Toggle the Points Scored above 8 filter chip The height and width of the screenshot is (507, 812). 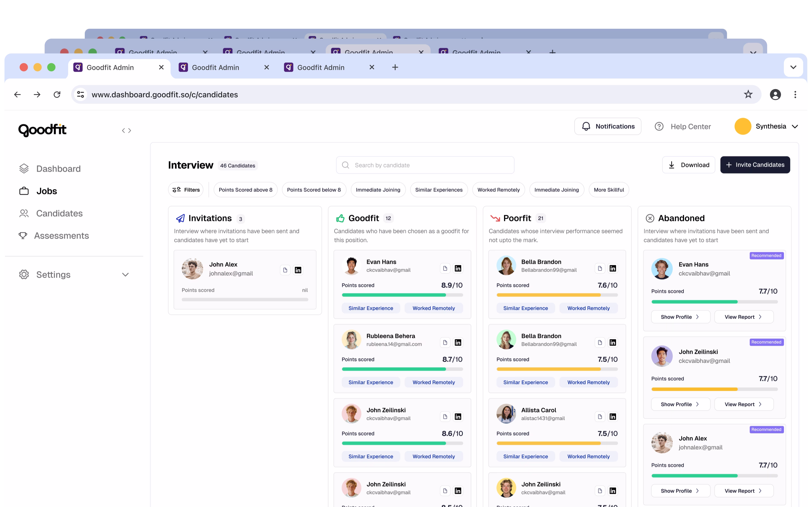(245, 190)
